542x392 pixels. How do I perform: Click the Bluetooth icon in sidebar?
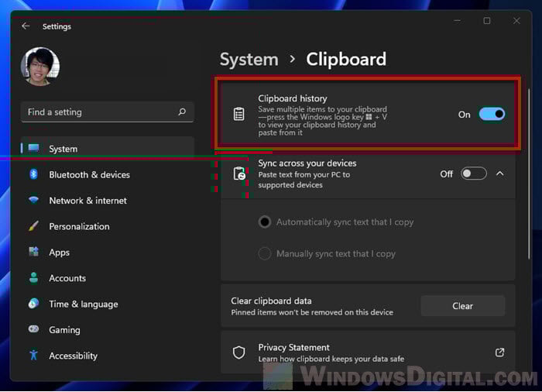click(x=33, y=174)
